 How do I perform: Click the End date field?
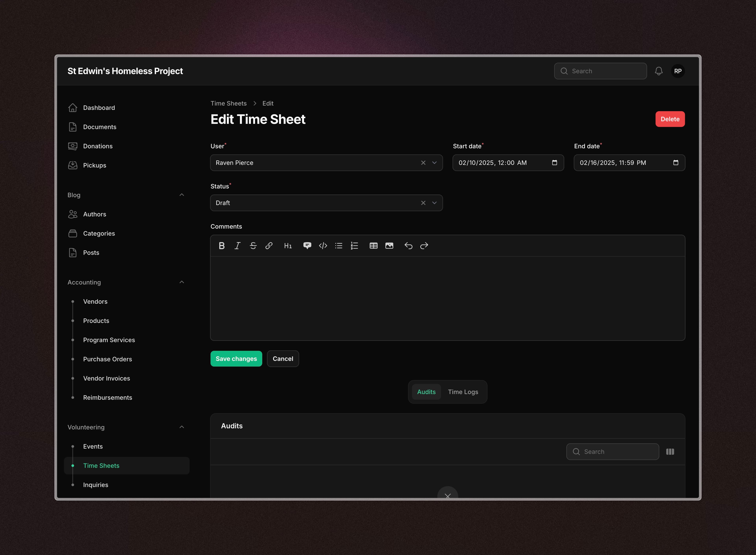(x=629, y=163)
